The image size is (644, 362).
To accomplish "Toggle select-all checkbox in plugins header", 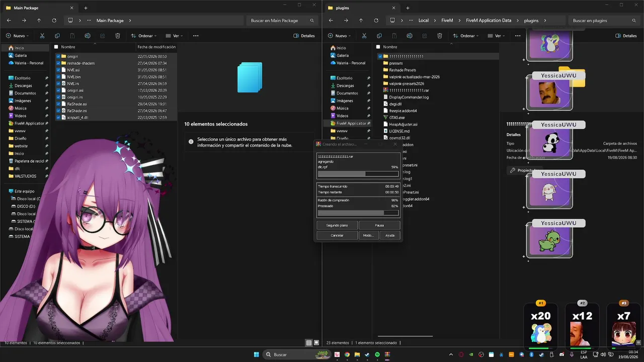I will coord(378,47).
